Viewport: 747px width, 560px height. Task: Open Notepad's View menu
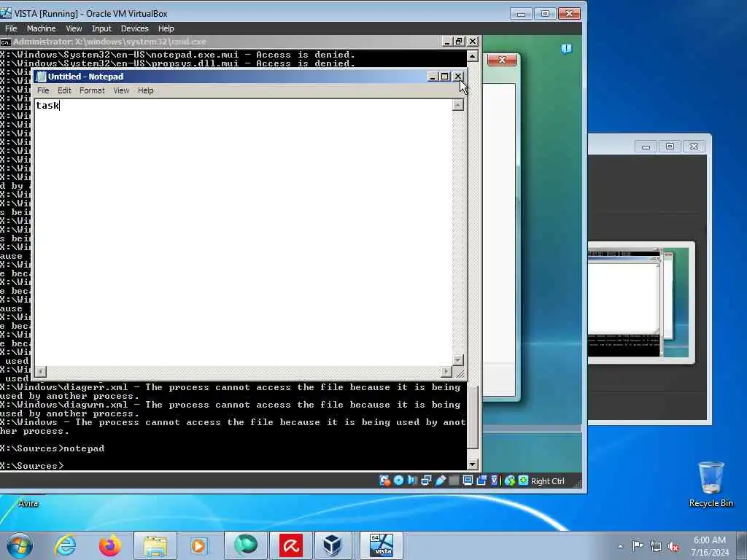click(x=121, y=90)
